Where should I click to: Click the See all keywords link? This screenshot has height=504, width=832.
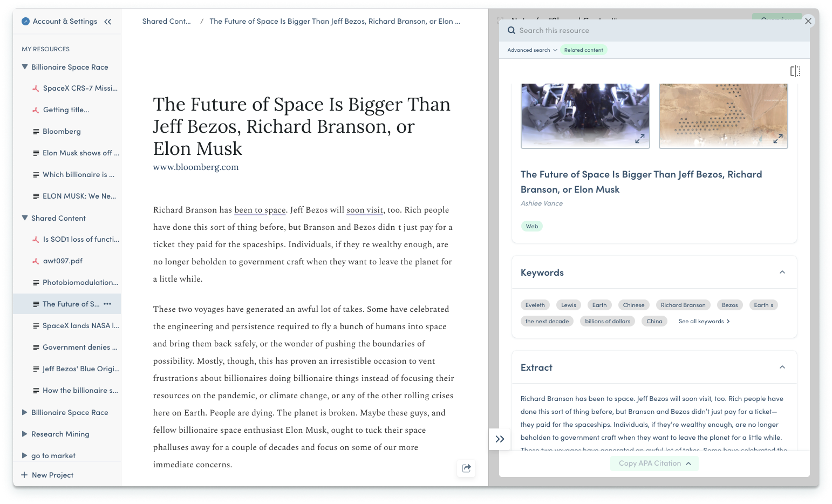click(704, 321)
